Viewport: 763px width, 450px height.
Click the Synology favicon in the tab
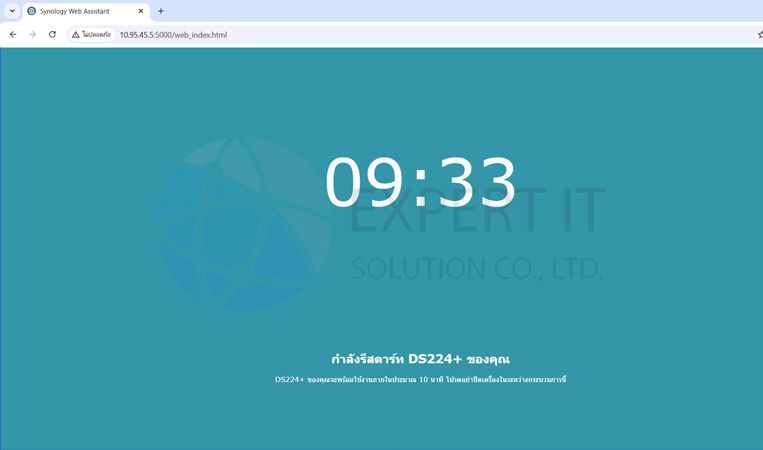[x=32, y=11]
